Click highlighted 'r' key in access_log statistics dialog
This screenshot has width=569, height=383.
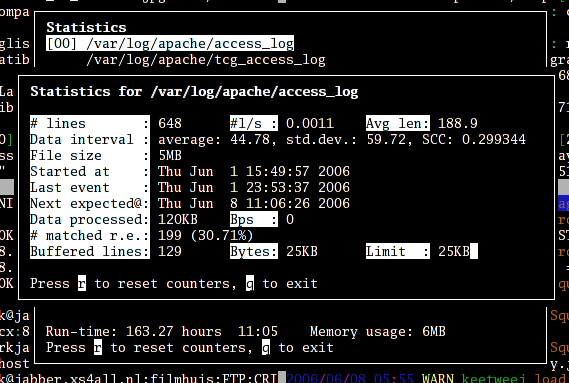pos(82,283)
